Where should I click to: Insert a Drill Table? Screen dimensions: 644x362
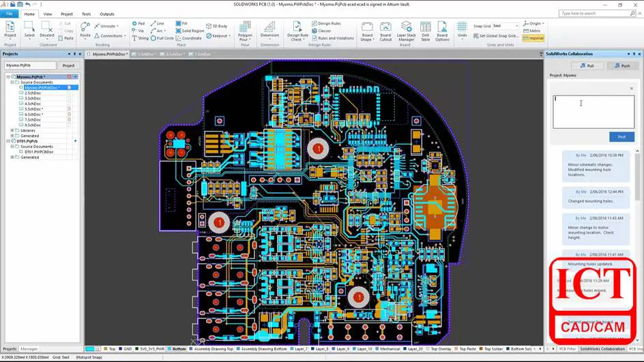click(426, 31)
